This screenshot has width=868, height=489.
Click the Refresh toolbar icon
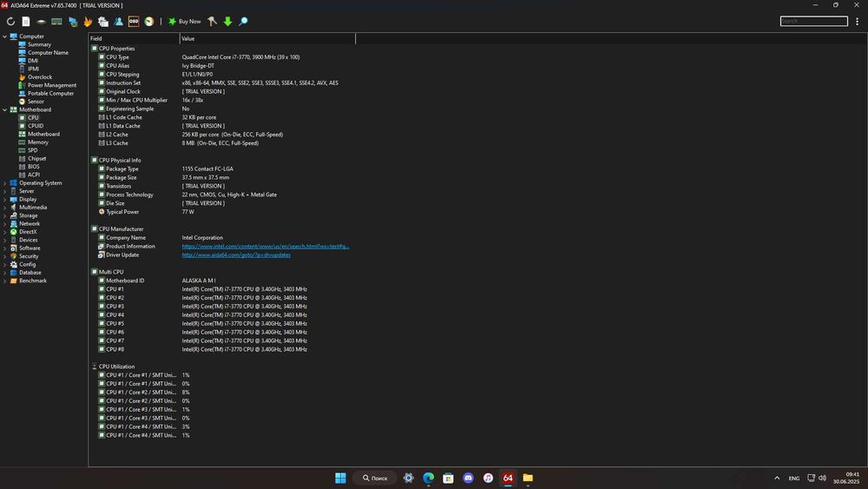(10, 22)
